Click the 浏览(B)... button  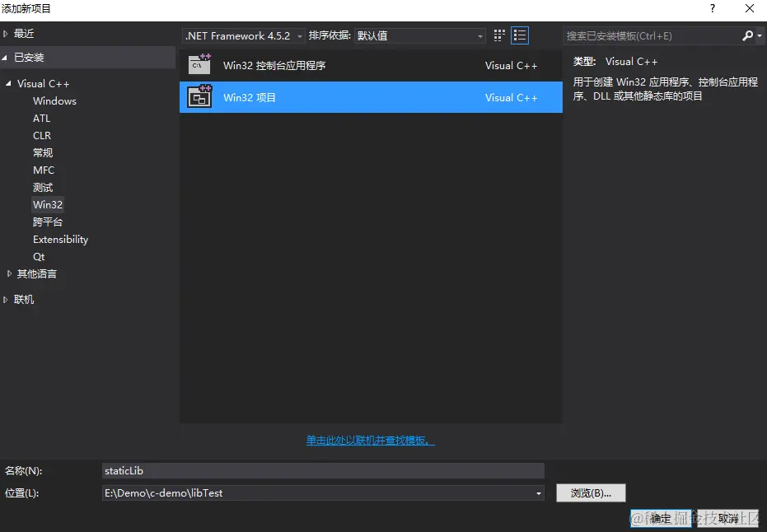[x=591, y=493]
